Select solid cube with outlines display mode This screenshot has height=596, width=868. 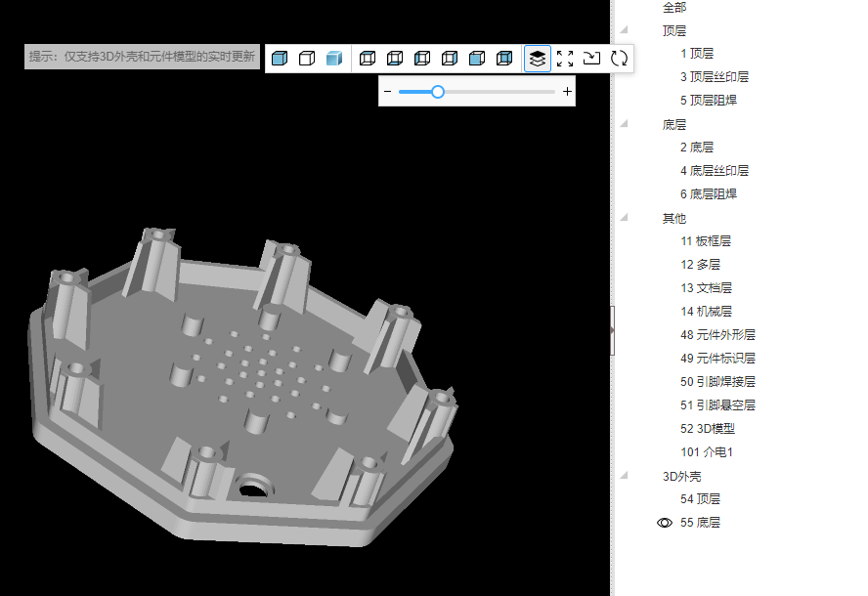coord(280,58)
